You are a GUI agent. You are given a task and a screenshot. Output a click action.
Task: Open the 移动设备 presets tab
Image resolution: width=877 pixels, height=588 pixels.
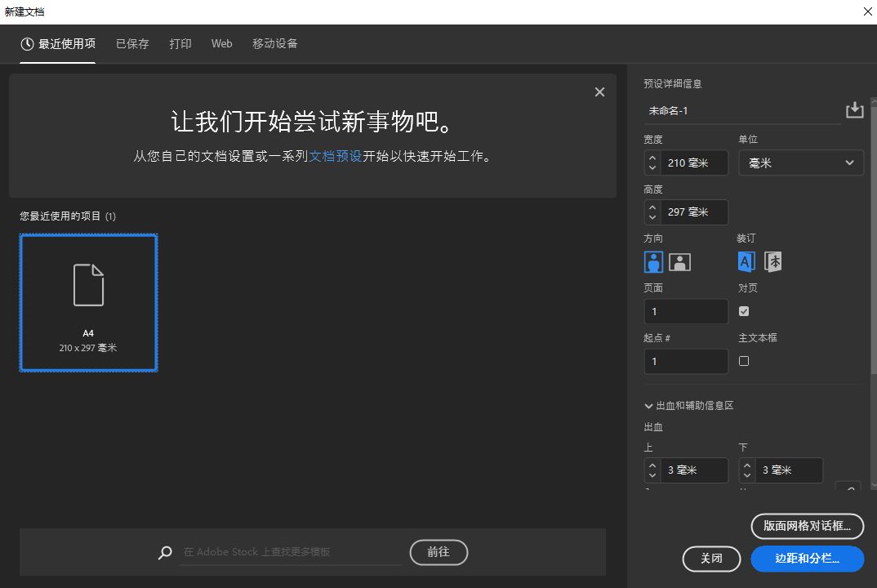pyautogui.click(x=274, y=43)
